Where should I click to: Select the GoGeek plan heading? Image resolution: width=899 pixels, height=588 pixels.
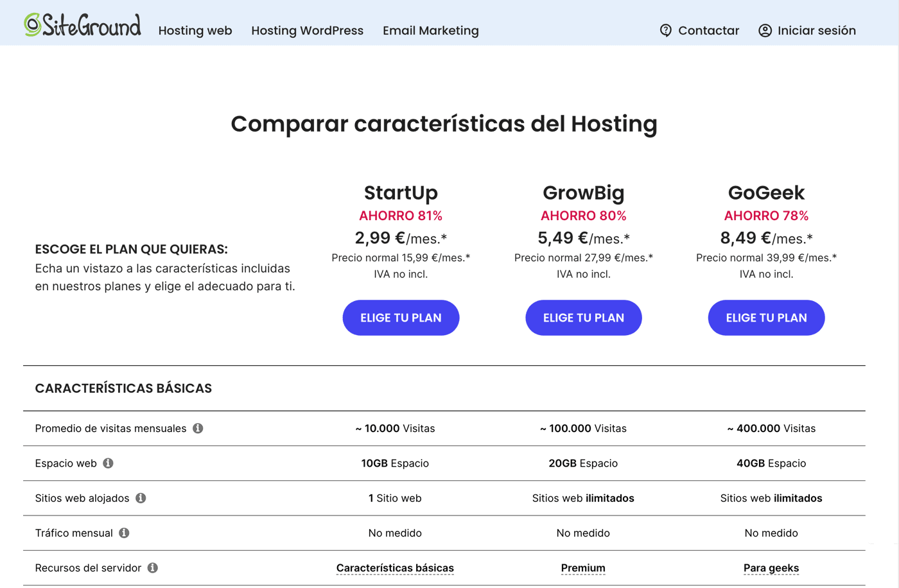point(766,193)
